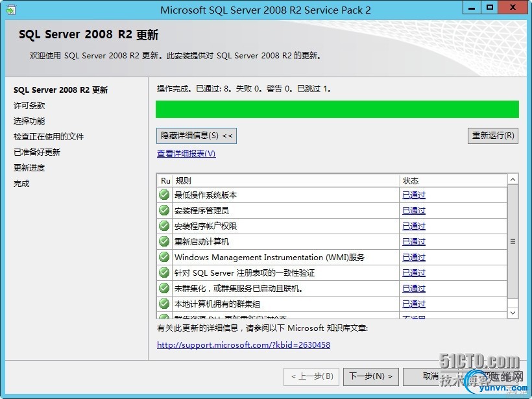532x399 pixels.
Task: Click the 取消 cancel button
Action: 431,376
